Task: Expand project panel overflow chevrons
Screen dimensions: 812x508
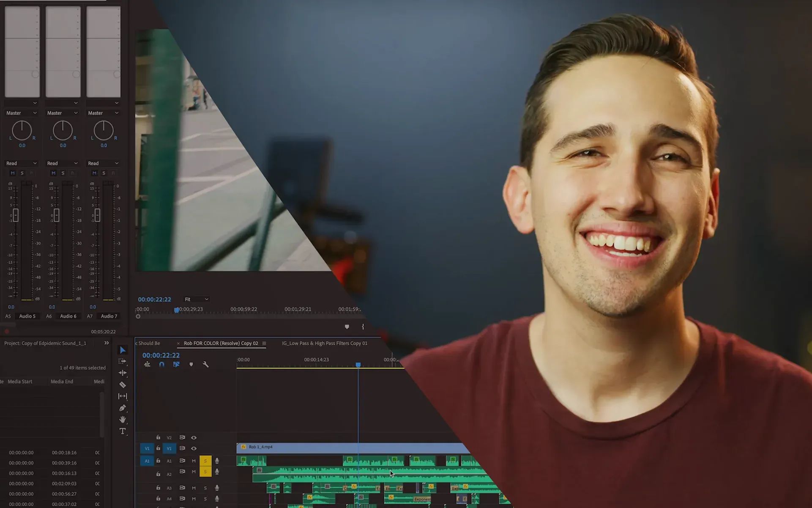Action: coord(107,343)
